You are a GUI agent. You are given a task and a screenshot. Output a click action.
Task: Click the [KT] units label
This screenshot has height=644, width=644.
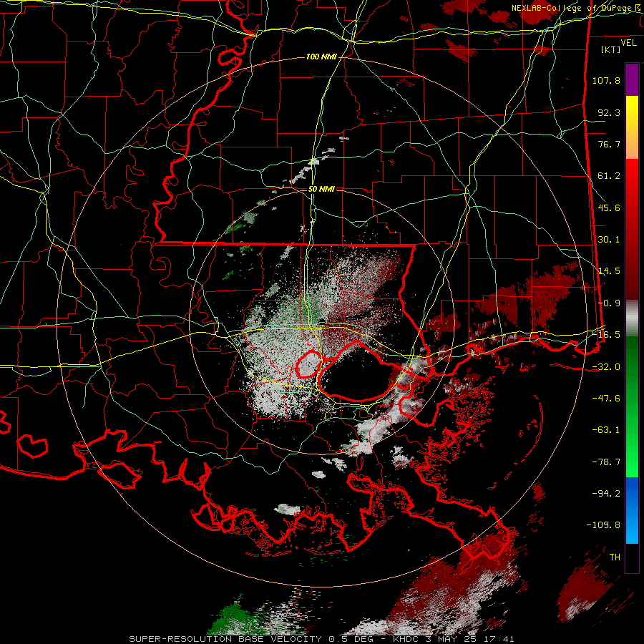611,49
